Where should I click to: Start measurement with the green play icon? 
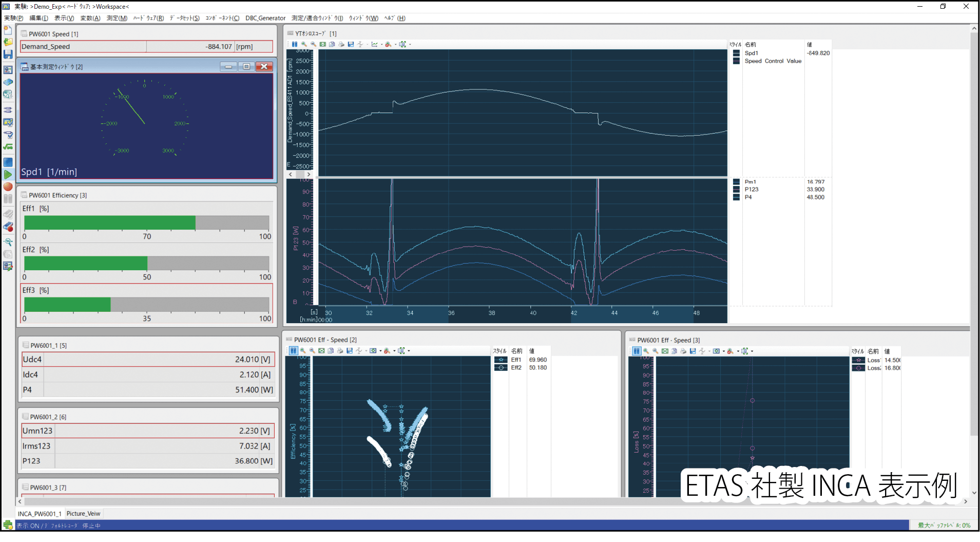pyautogui.click(x=8, y=175)
